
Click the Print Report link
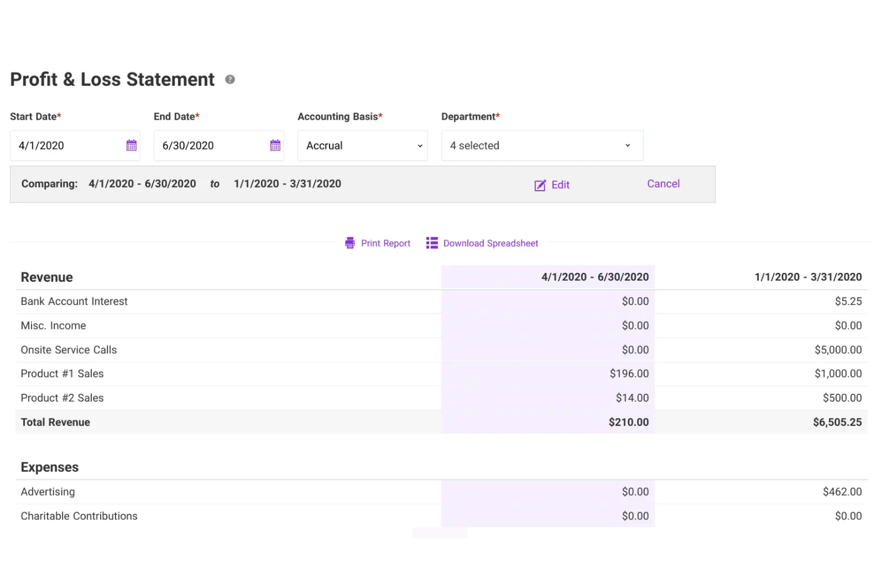[x=385, y=243]
